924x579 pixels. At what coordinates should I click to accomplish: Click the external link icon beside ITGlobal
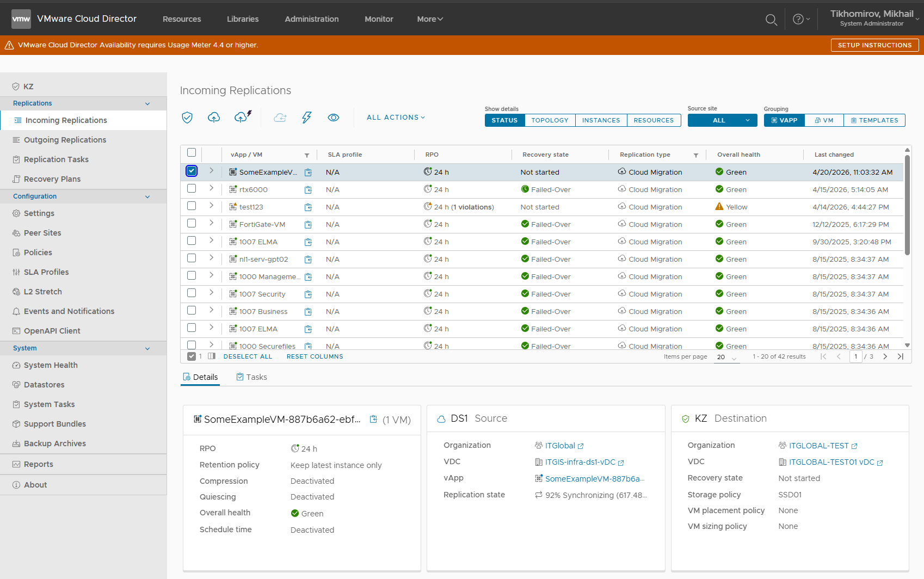[x=581, y=446]
